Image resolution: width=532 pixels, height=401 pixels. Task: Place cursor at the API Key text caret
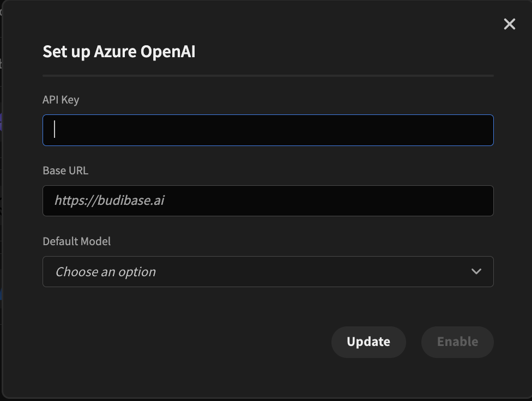click(55, 130)
